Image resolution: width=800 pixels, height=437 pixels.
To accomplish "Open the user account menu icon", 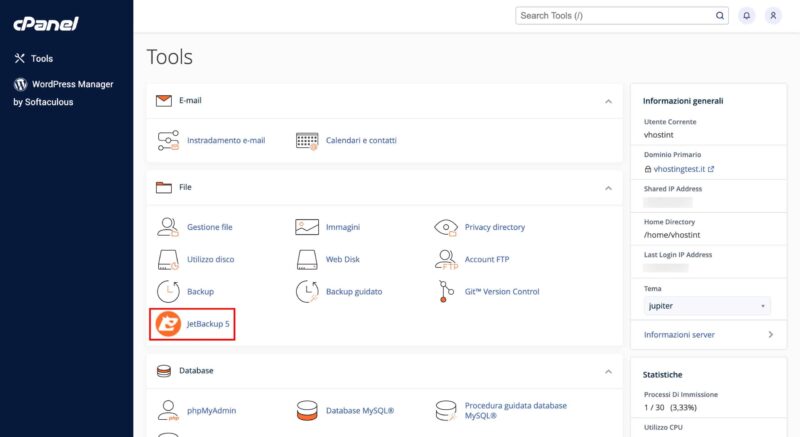I will pyautogui.click(x=773, y=16).
